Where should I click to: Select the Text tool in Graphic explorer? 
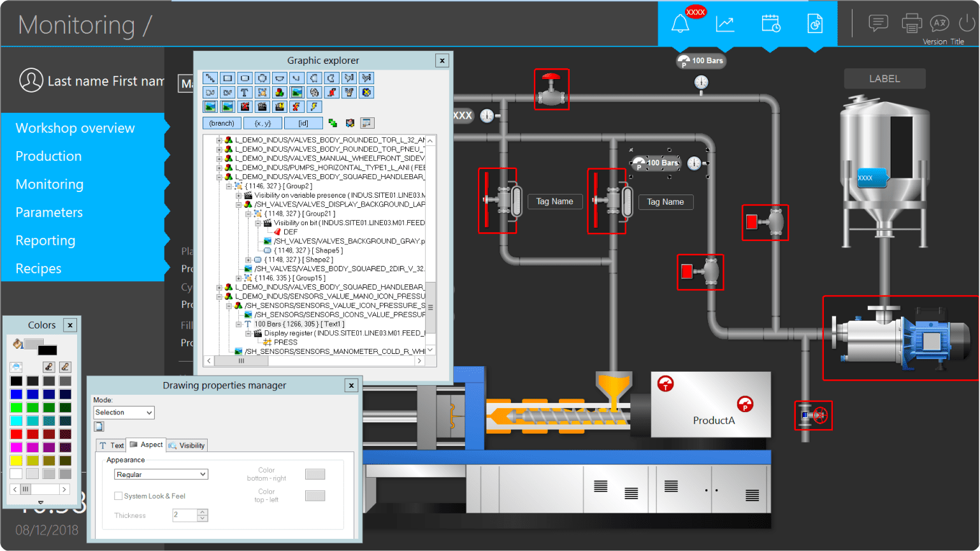pos(245,92)
